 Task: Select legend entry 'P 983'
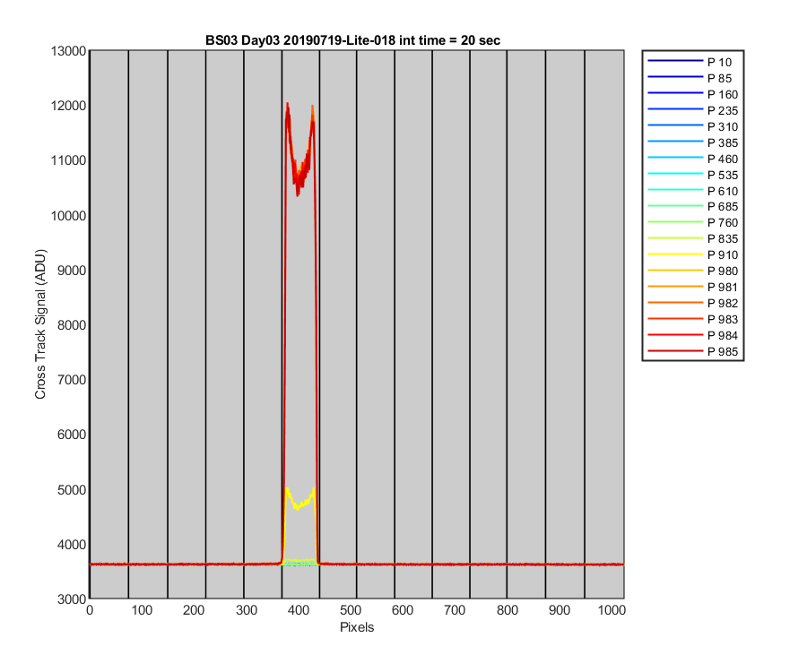[x=692, y=319]
